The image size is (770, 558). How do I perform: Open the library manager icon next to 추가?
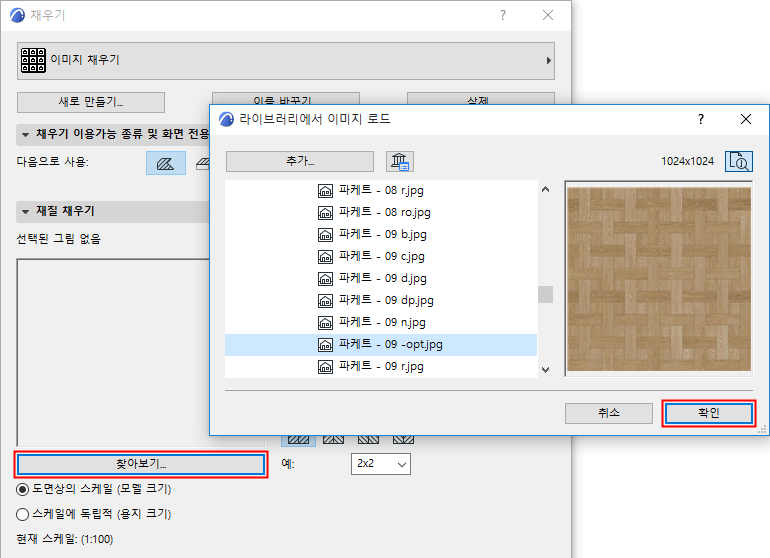coord(400,161)
